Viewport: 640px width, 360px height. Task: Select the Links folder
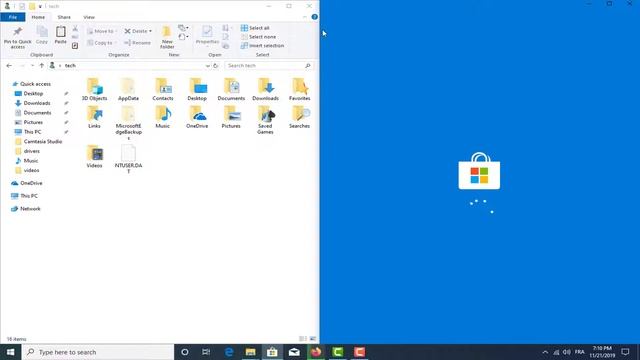(x=94, y=117)
